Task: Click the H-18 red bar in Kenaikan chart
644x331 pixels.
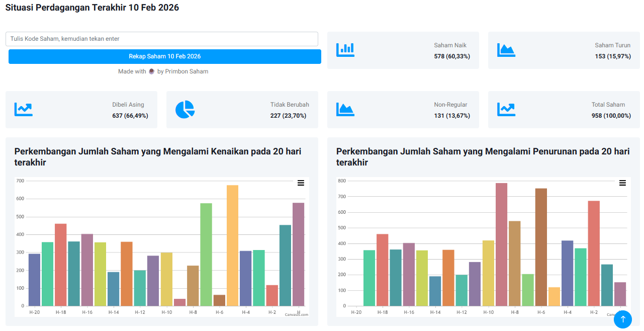Action: pyautogui.click(x=60, y=265)
